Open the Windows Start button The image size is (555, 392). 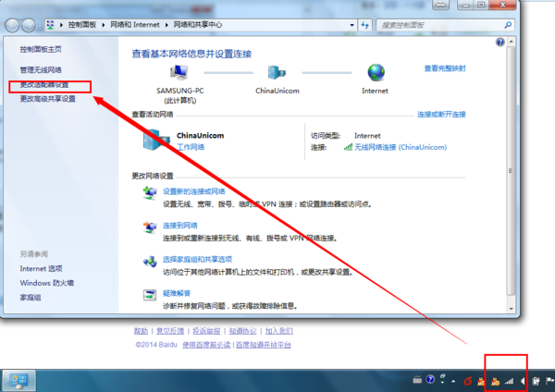18,379
